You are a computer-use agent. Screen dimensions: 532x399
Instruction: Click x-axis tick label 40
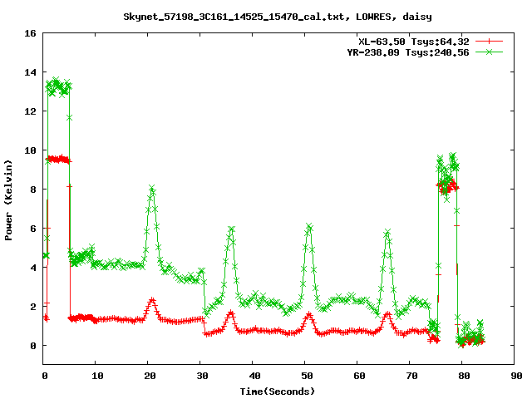[254, 376]
